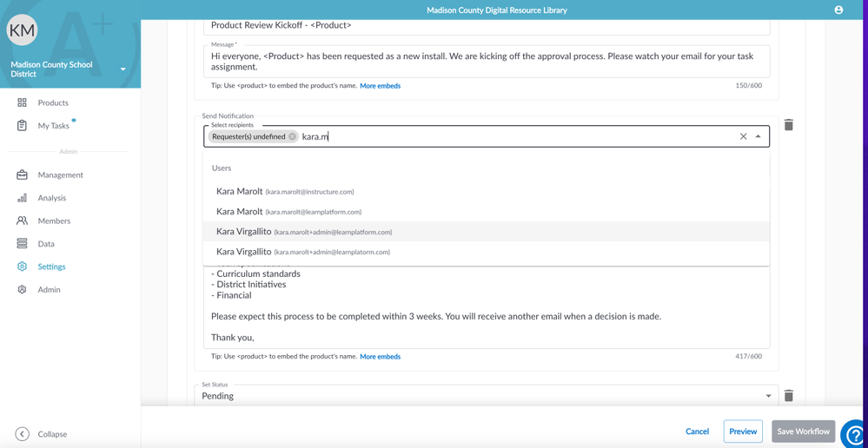Image resolution: width=868 pixels, height=448 pixels.
Task: Open the Products grid icon
Action: coord(22,102)
